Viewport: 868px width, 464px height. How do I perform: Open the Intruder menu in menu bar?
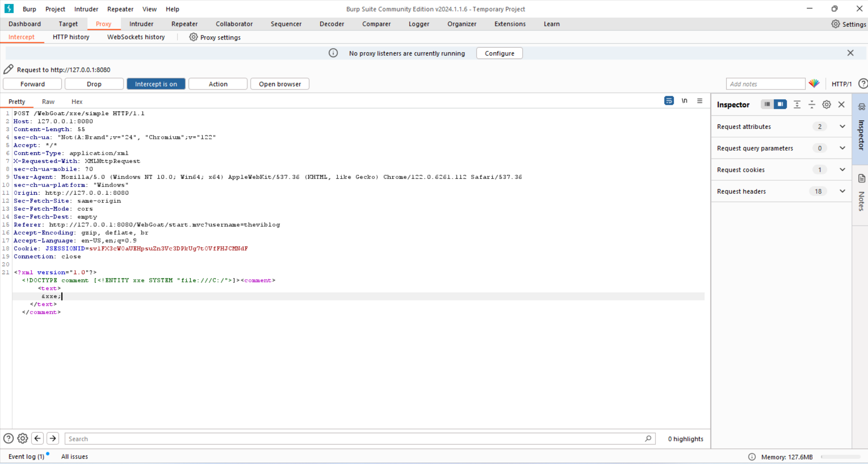pyautogui.click(x=86, y=9)
